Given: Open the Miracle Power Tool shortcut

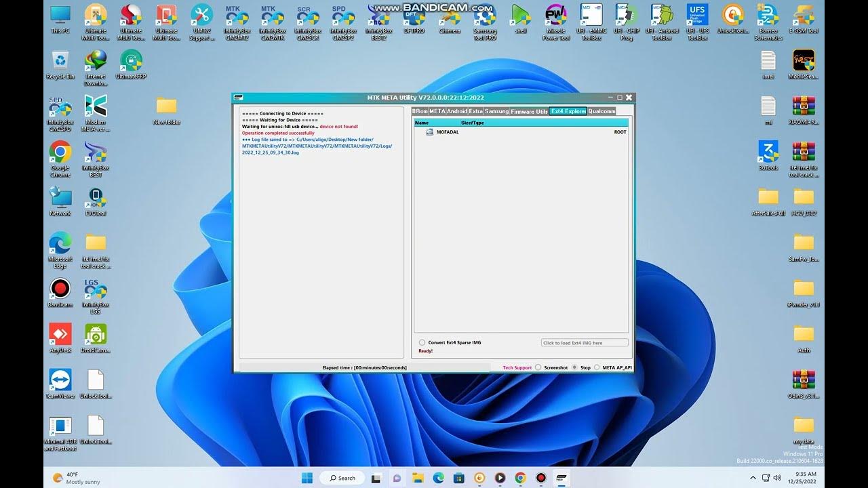Looking at the screenshot, I should (555, 22).
